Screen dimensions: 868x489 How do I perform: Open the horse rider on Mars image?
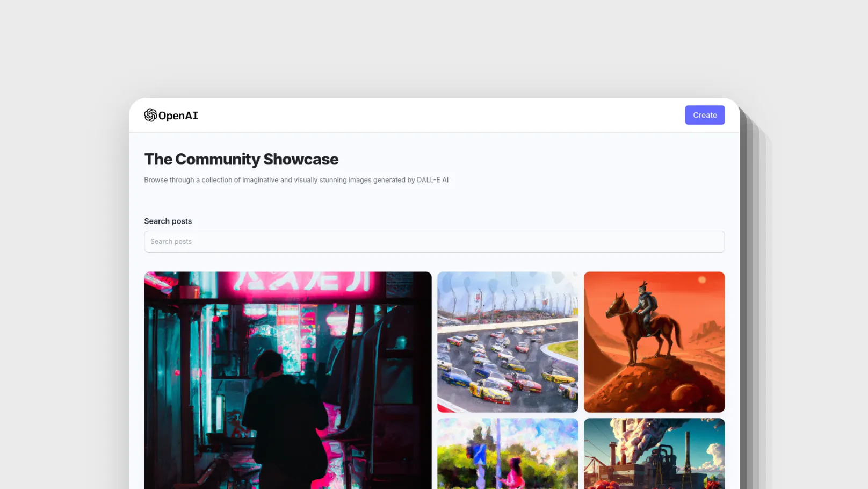(x=654, y=342)
